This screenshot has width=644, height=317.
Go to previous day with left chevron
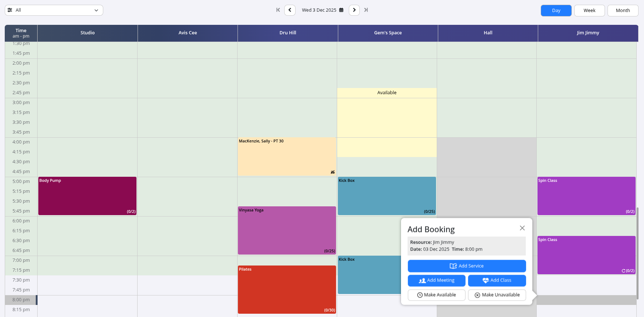290,10
